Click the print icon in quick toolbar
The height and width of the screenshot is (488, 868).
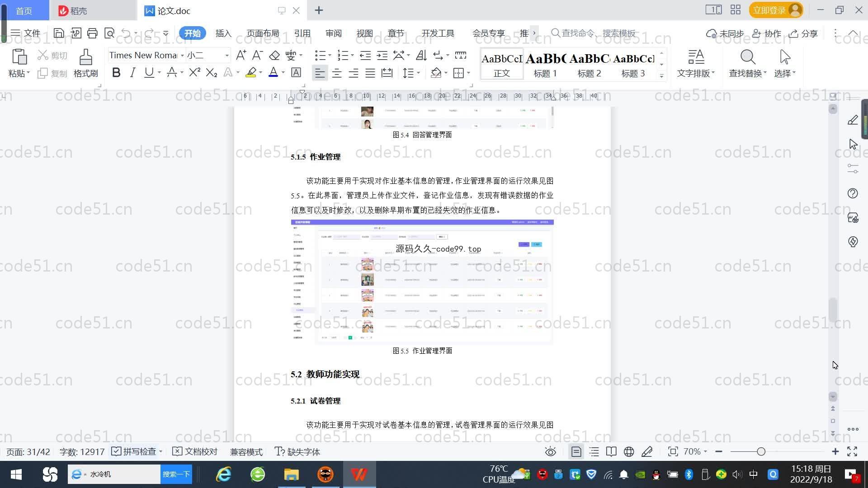coord(92,33)
